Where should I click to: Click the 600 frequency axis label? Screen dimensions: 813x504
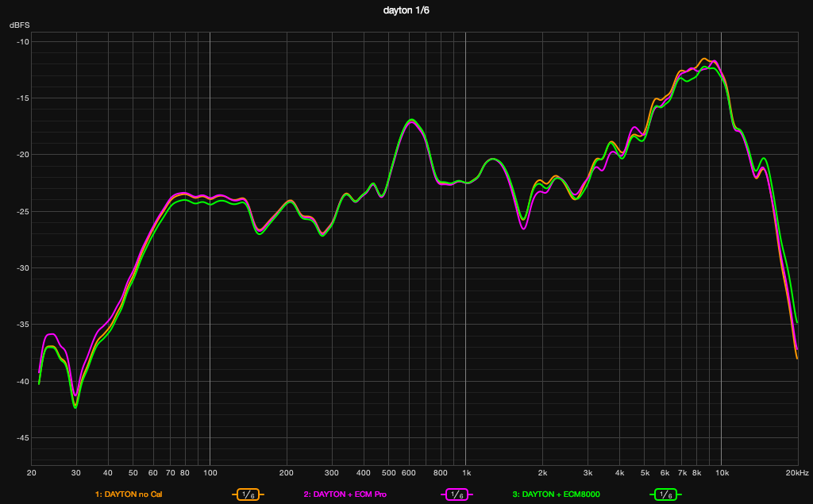[409, 473]
